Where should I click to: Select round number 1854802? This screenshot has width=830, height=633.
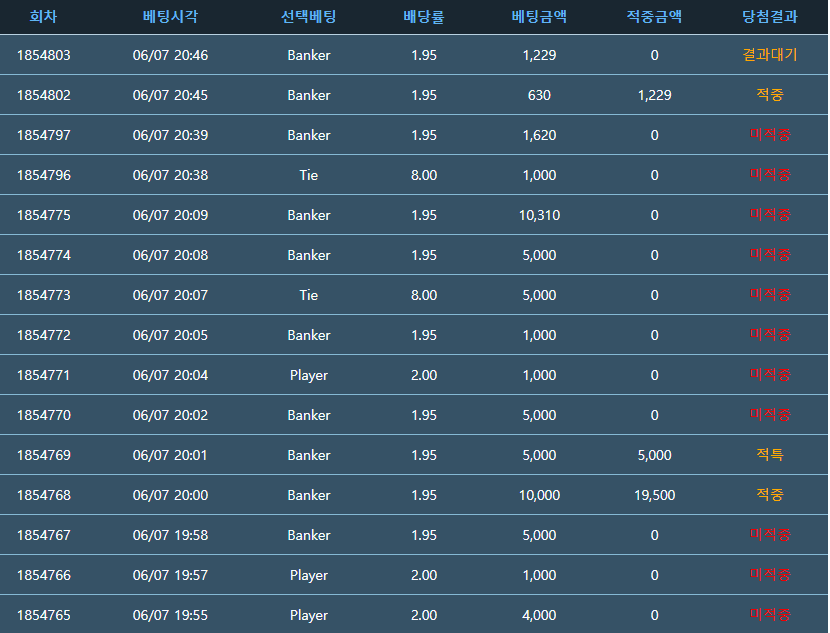43,95
